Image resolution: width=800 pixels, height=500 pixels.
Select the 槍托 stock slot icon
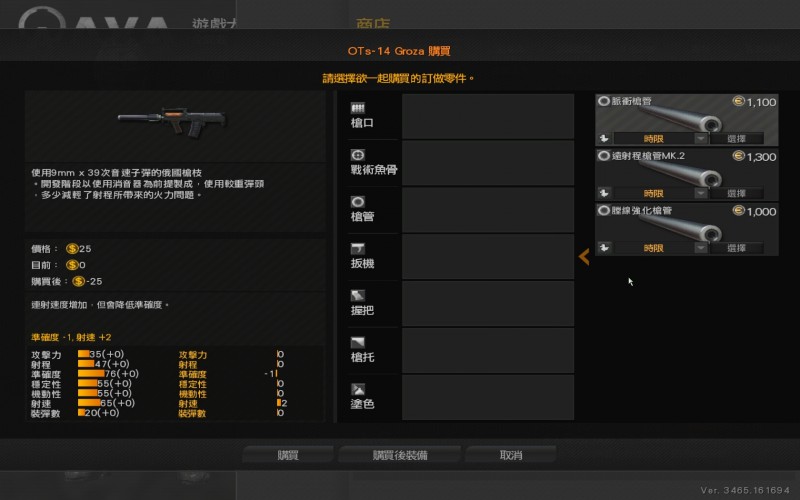click(358, 342)
